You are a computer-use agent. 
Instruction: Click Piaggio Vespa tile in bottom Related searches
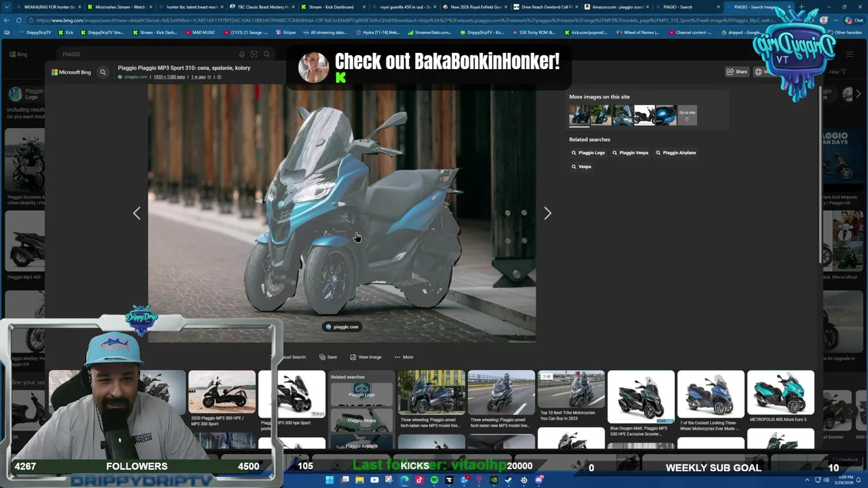pos(361,420)
